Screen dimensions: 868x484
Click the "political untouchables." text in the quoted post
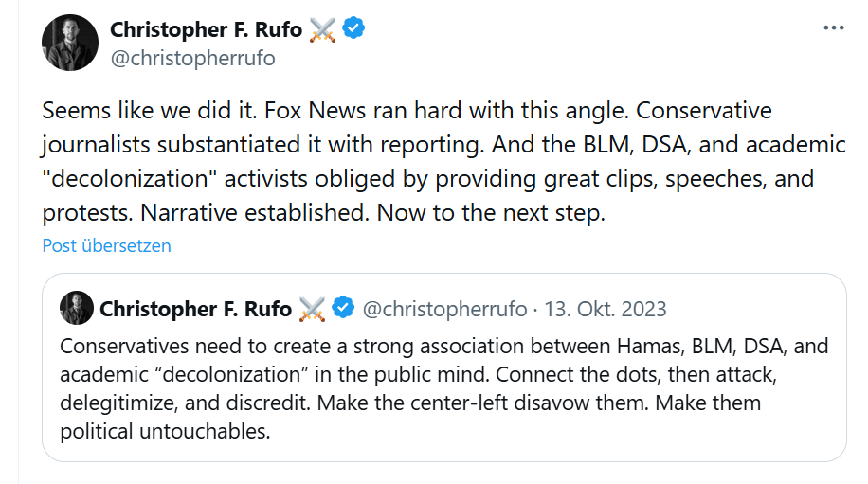click(x=165, y=433)
